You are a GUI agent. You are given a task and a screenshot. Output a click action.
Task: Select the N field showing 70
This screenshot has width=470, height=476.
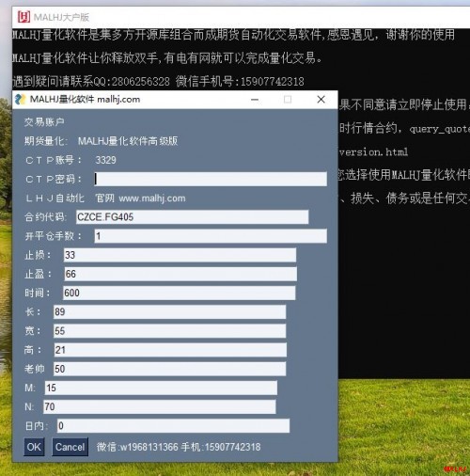coord(160,406)
